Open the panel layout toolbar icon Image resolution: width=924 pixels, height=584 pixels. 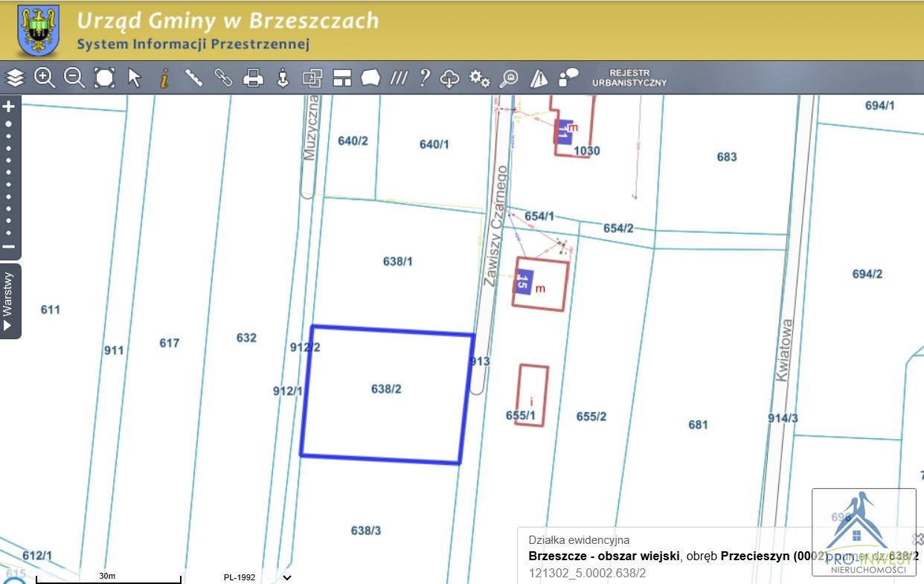click(342, 77)
